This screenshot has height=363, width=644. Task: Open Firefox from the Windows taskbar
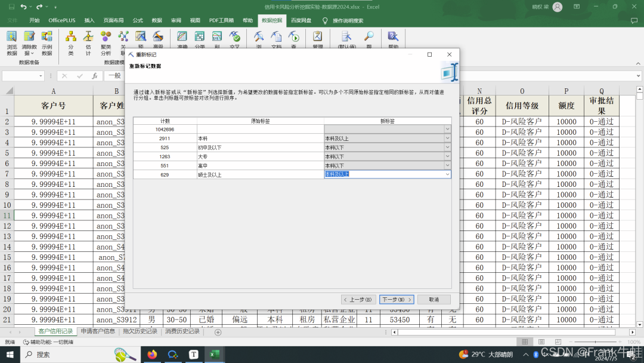(x=152, y=354)
